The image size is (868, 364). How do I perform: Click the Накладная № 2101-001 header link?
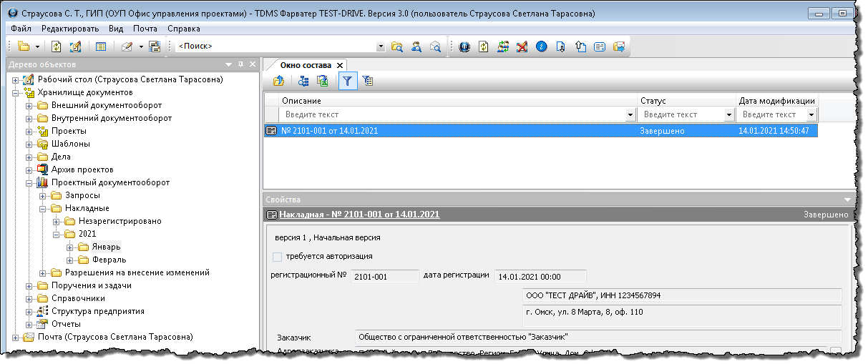(359, 215)
